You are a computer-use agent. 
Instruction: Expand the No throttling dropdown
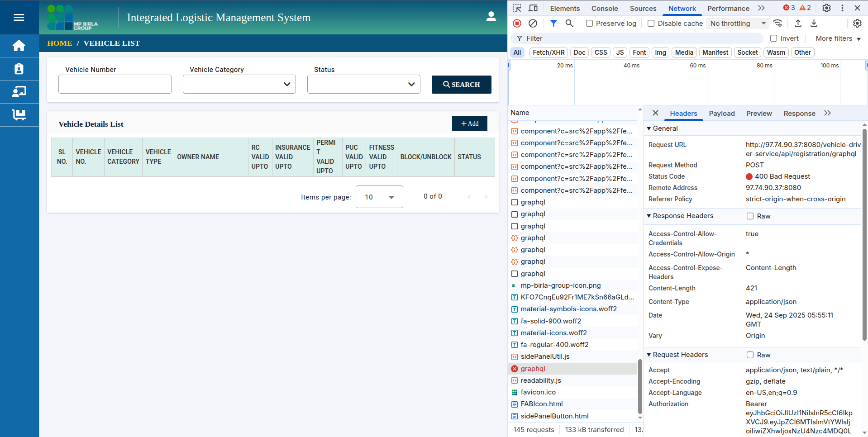(x=738, y=24)
